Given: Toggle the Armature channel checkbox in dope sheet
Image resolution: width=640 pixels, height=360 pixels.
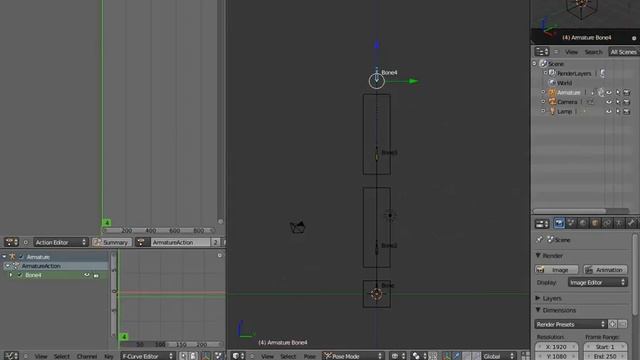Looking at the screenshot, I should (x=21, y=257).
